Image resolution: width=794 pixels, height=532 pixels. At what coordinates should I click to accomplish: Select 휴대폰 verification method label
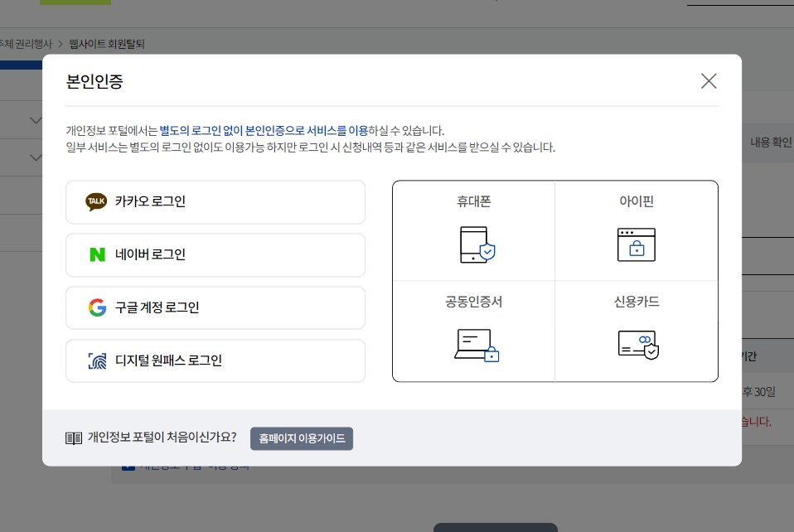point(474,201)
